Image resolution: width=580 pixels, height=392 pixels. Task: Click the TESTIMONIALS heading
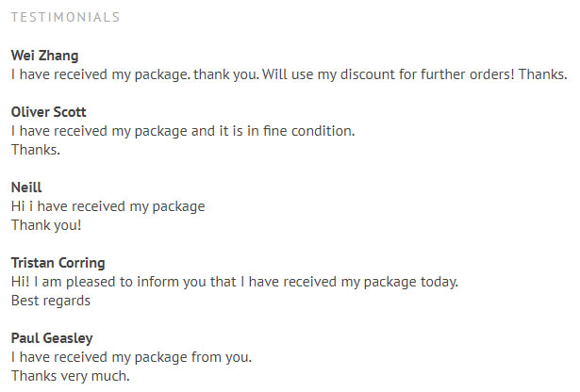pyautogui.click(x=65, y=17)
